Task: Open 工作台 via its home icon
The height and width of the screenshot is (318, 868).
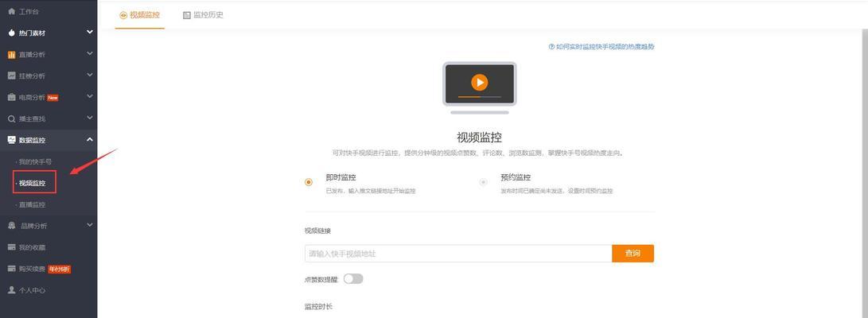Action: point(12,12)
